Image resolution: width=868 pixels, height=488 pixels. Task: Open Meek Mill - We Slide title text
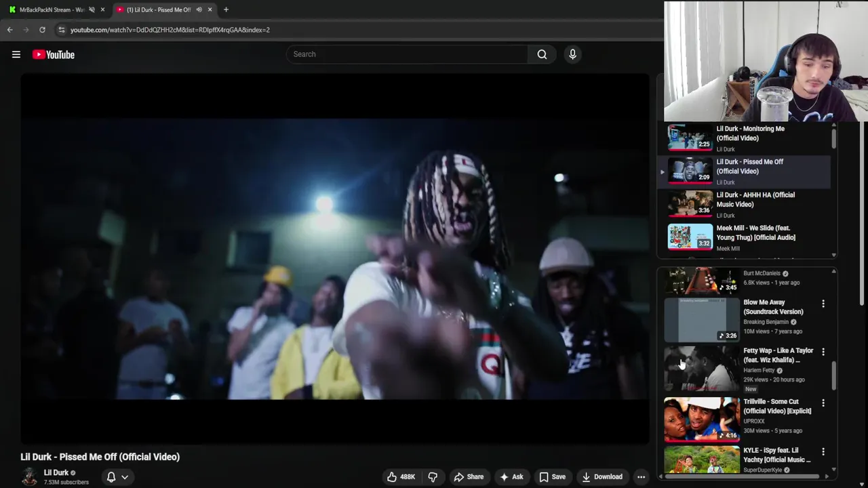[755, 232]
